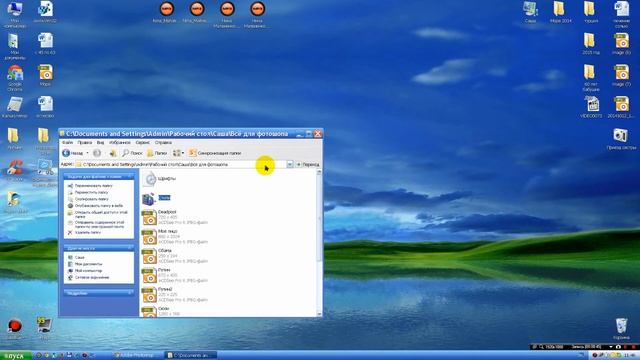Click Открыть общий доступ к этой папке
The image size is (640, 360).
[101, 214]
